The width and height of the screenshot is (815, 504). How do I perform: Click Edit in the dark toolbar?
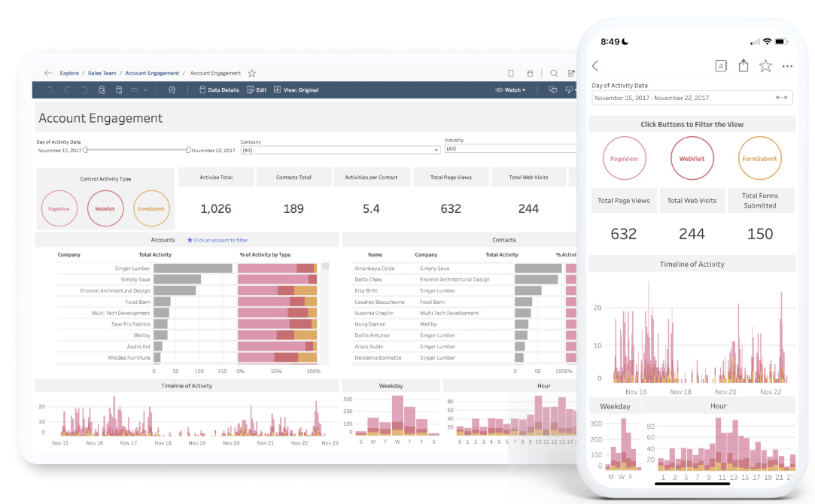click(x=257, y=90)
